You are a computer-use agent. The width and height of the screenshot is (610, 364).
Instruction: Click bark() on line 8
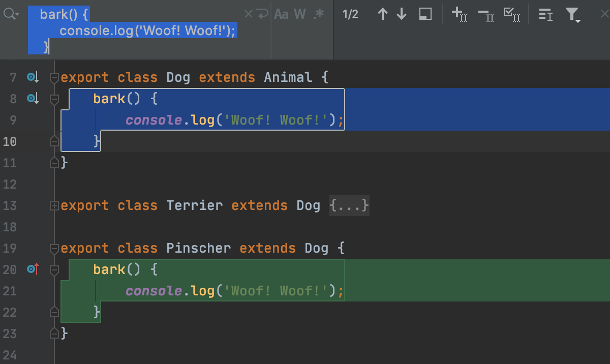point(117,99)
